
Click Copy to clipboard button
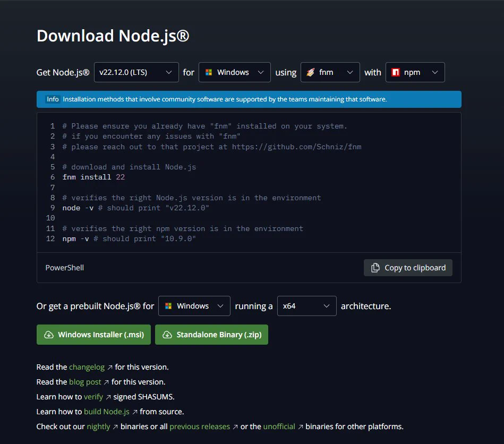408,268
